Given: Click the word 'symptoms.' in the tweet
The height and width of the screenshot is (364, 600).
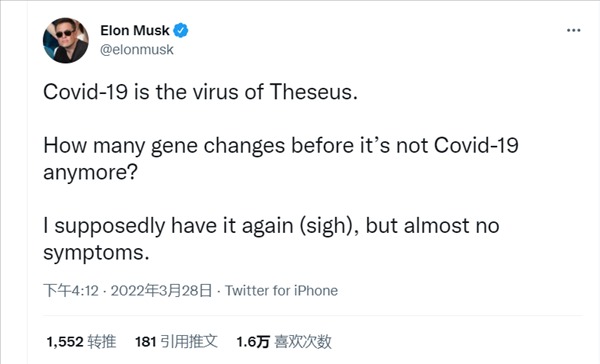Looking at the screenshot, I should (96, 253).
